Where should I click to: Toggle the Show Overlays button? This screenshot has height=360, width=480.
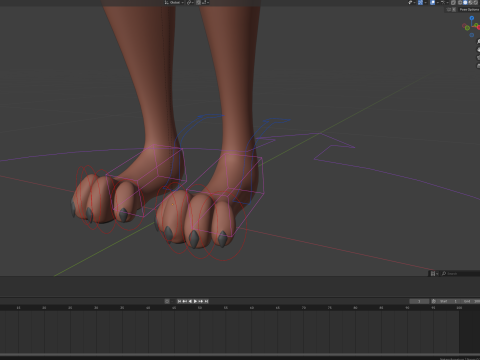point(432,2)
